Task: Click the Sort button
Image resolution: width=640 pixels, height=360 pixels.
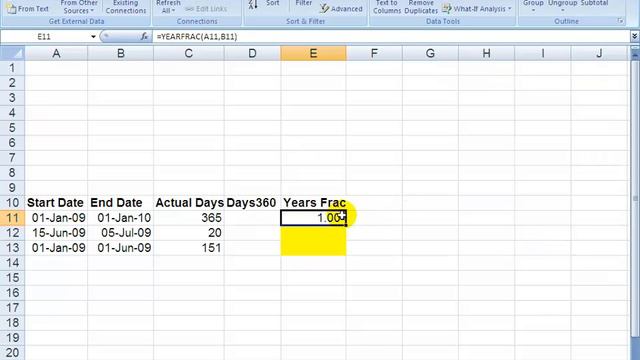Action: point(272,4)
